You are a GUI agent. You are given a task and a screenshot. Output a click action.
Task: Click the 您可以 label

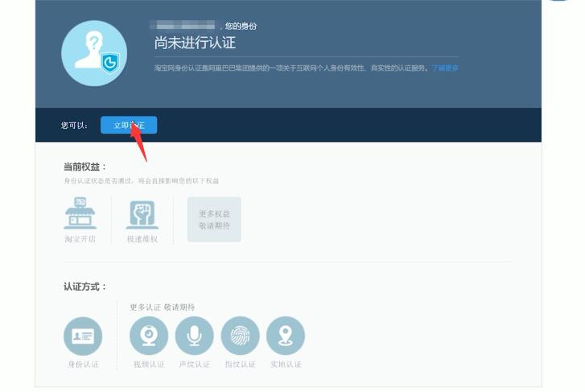(75, 126)
